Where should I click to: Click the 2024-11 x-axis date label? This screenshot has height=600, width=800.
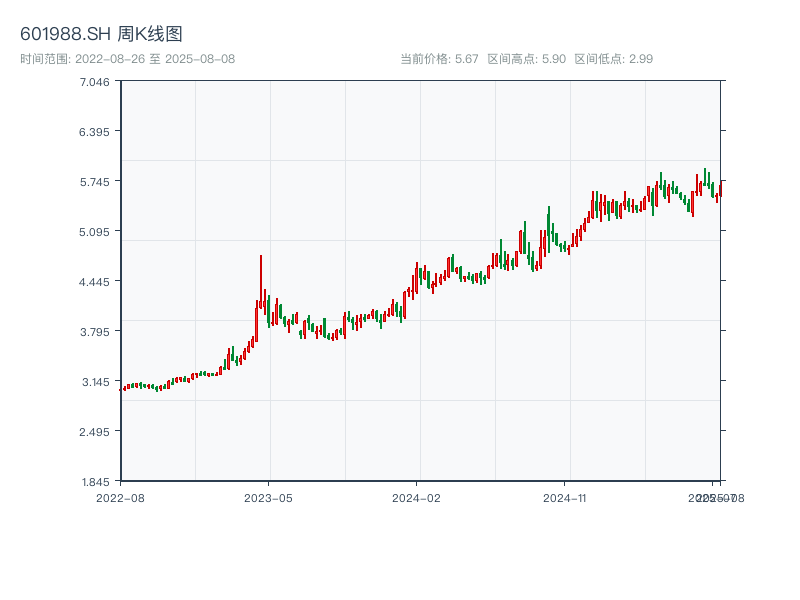pos(566,497)
